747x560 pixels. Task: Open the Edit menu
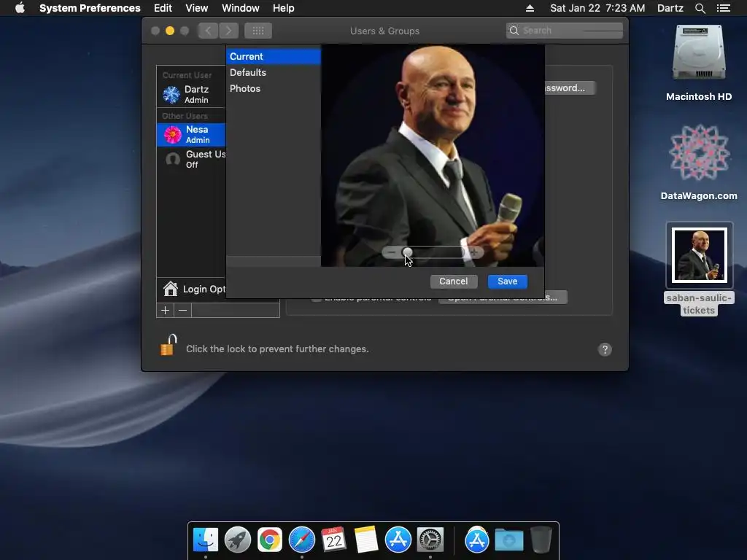[163, 8]
